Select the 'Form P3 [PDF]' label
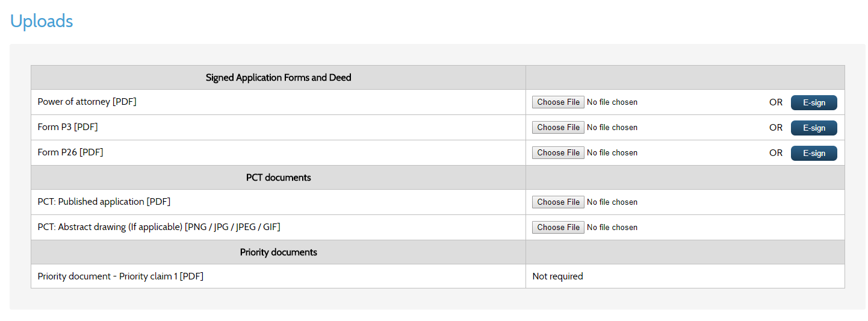 tap(67, 127)
